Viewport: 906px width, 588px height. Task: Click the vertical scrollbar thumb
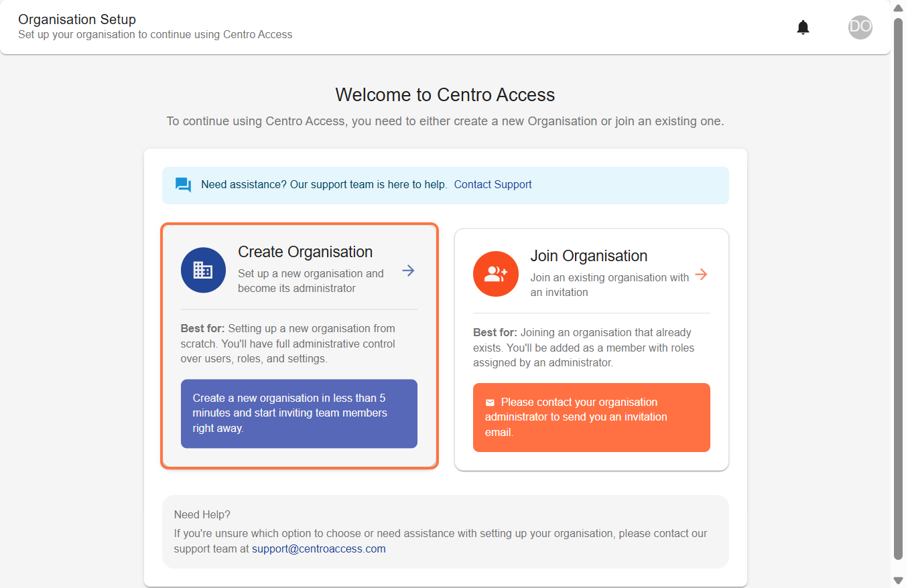click(x=899, y=288)
